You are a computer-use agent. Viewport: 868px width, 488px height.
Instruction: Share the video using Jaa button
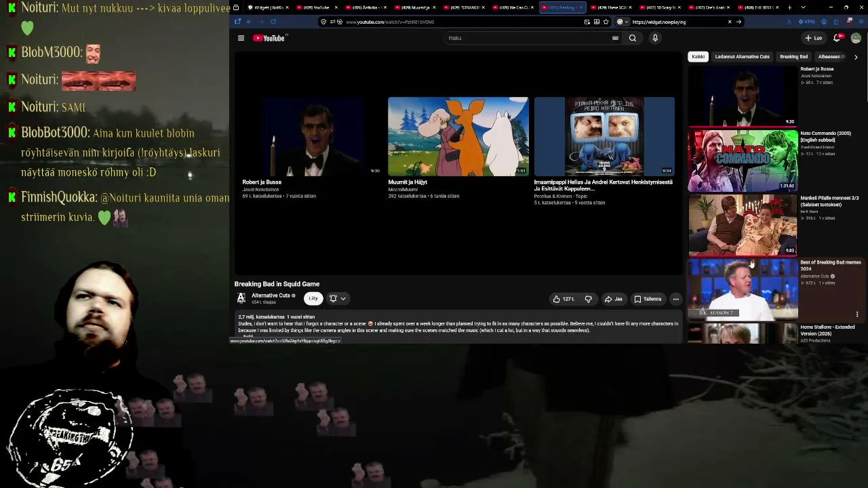(613, 299)
